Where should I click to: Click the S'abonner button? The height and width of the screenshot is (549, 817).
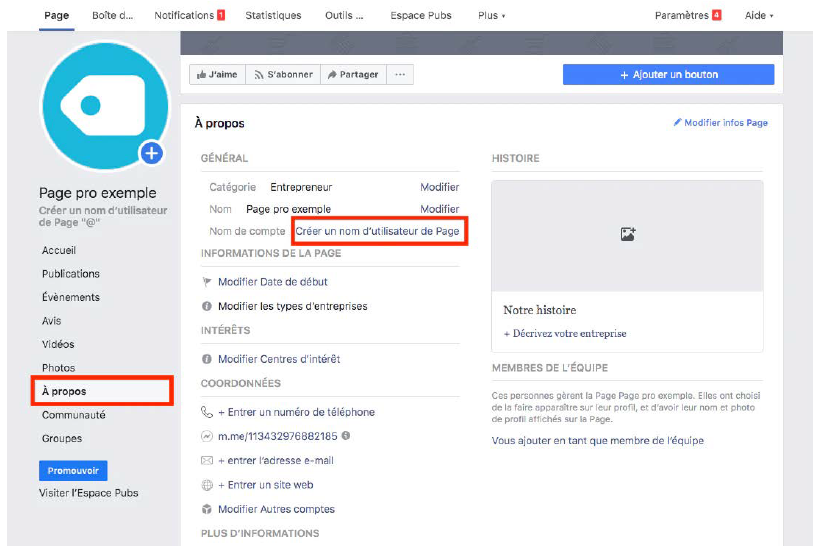tap(283, 74)
